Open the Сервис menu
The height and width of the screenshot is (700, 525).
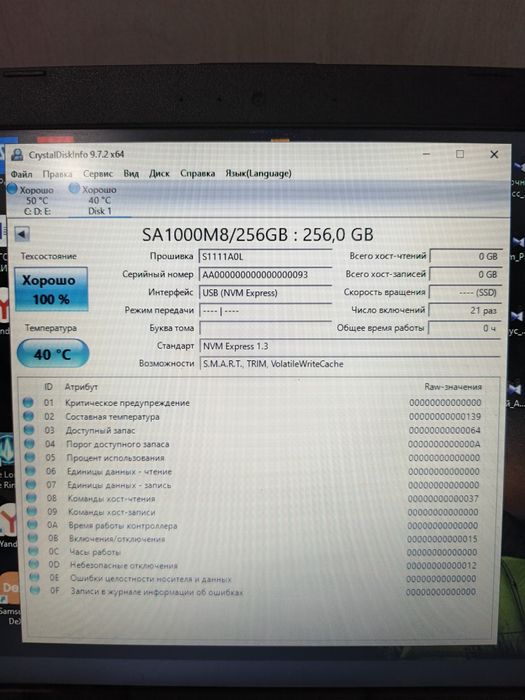(x=98, y=174)
